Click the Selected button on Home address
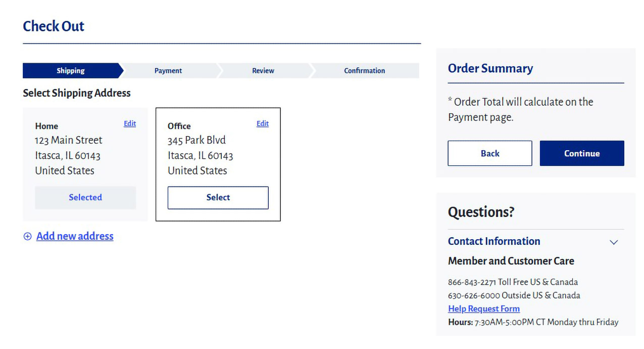The width and height of the screenshot is (644, 349). click(85, 198)
